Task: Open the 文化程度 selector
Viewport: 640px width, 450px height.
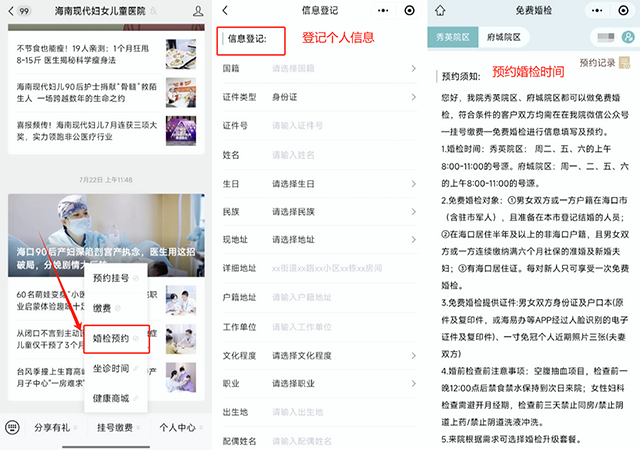Action: click(320, 356)
